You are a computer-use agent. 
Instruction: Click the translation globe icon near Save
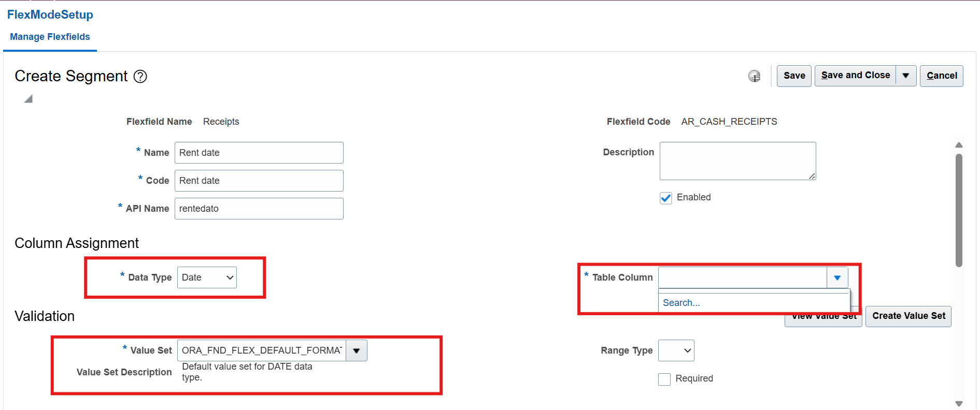755,76
